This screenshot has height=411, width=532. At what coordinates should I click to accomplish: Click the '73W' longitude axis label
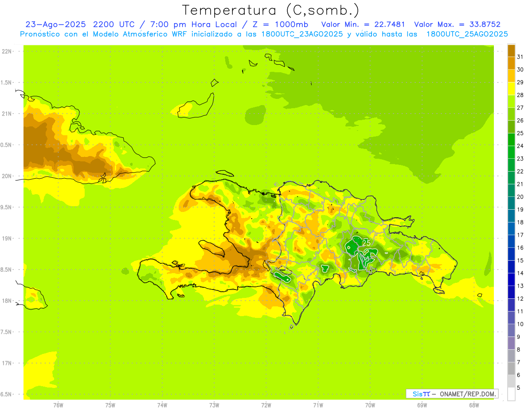pyautogui.click(x=214, y=405)
